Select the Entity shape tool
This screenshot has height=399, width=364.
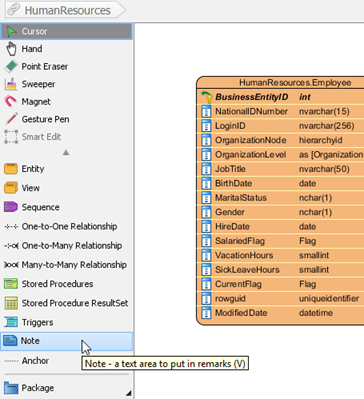[67, 169]
